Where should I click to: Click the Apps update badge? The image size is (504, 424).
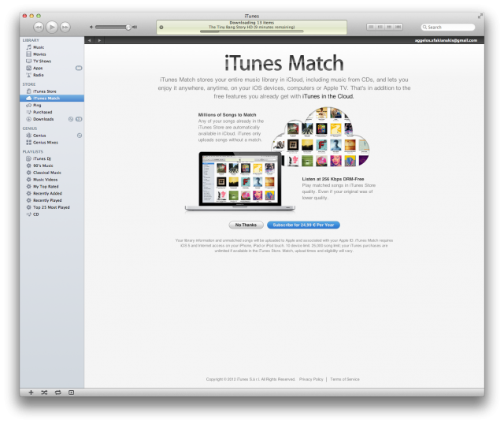(79, 68)
